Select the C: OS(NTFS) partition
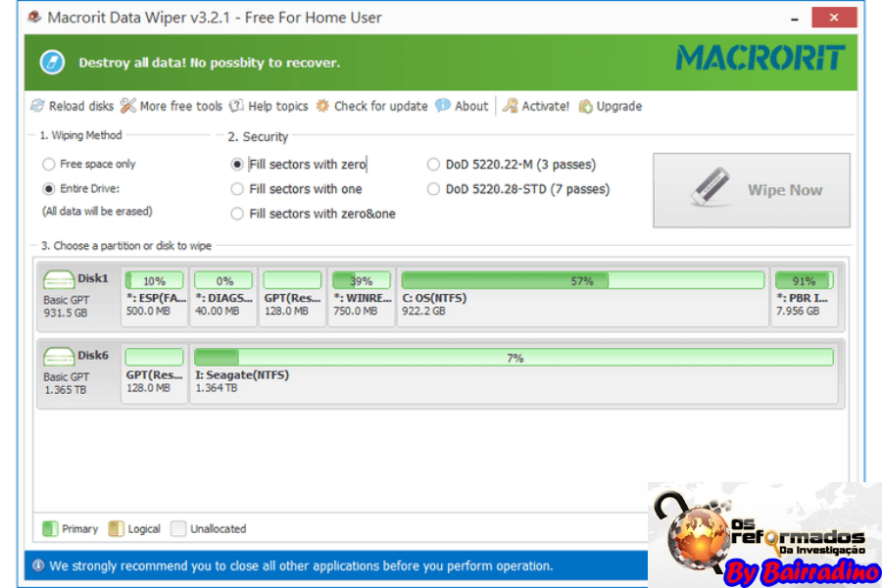The image size is (882, 588). point(583,297)
